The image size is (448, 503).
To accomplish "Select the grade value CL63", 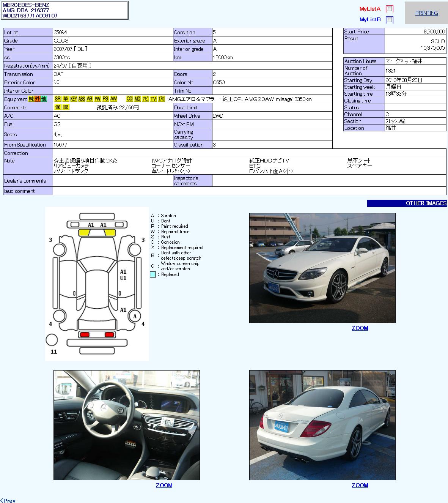I will (61, 41).
